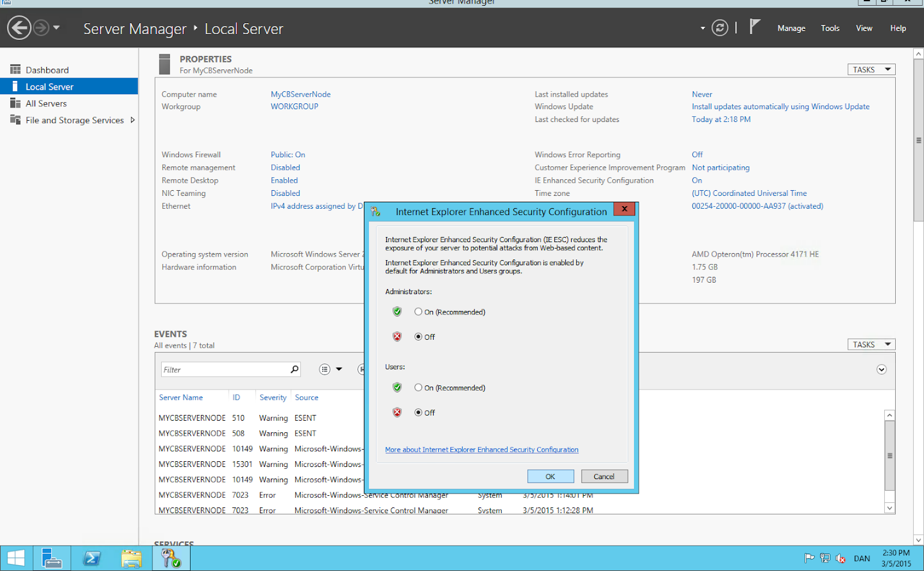Viewport: 924px width, 571px height.
Task: Open Server Manager taskbar icon
Action: (x=51, y=558)
